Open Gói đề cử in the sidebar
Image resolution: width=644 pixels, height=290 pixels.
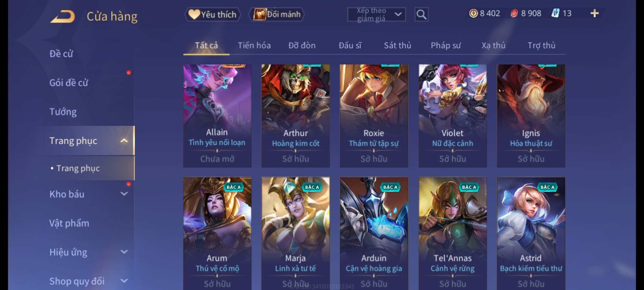[69, 83]
